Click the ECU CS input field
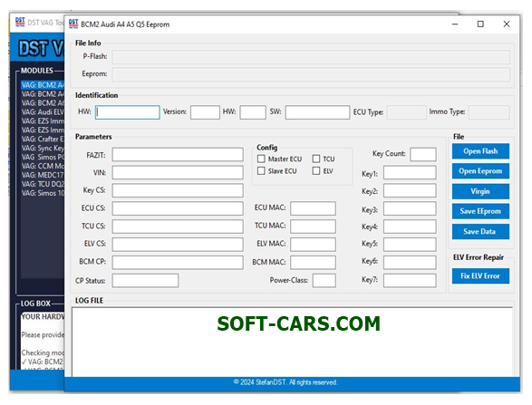 tap(178, 208)
